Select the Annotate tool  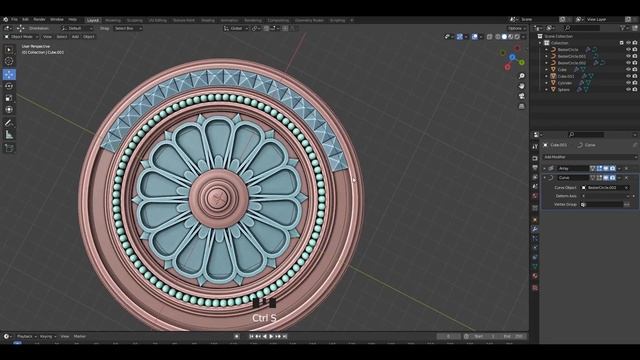tap(9, 123)
